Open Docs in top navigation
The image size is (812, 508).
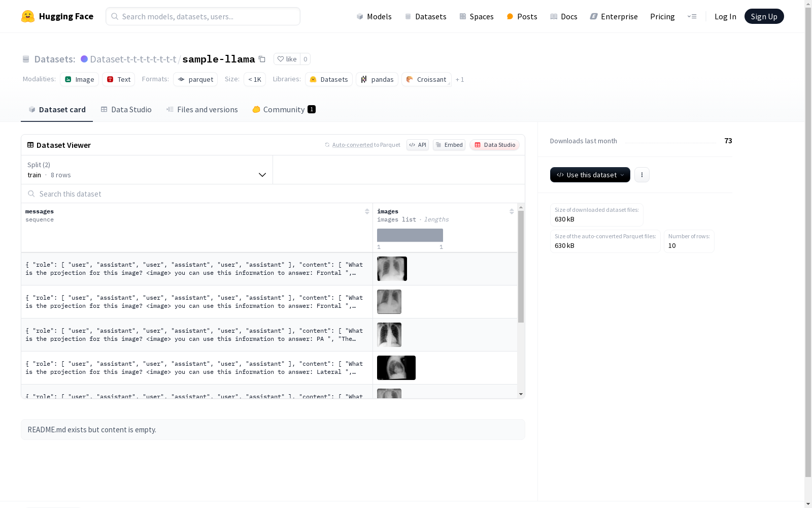pos(564,16)
